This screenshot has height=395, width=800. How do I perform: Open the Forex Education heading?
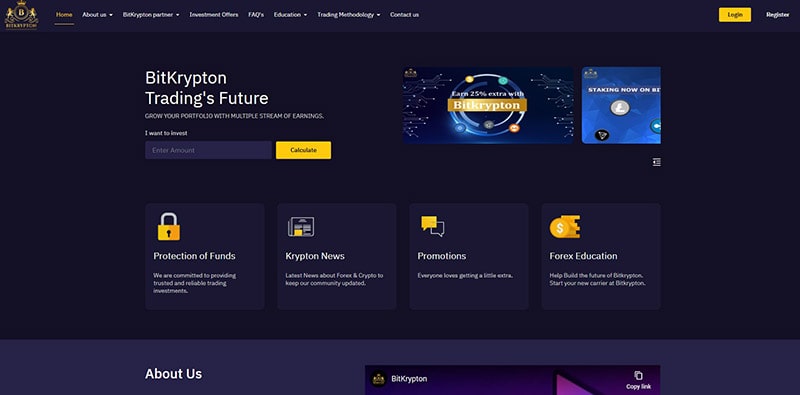(x=583, y=256)
